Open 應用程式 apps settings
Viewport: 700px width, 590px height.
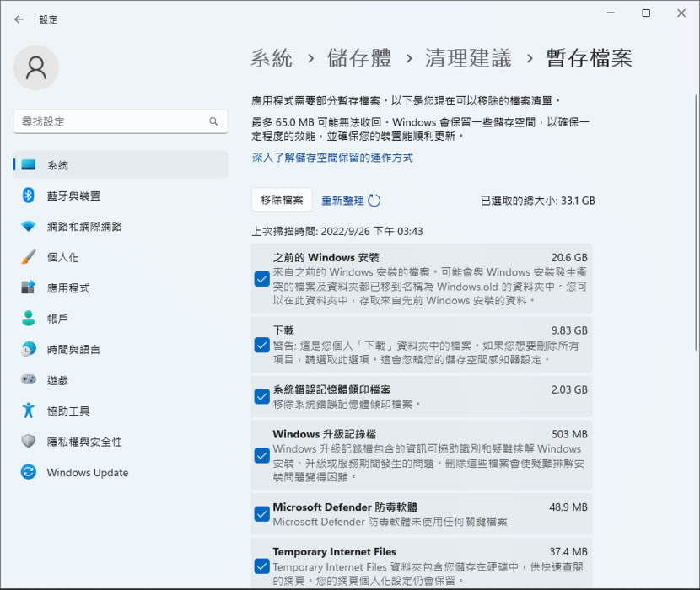pos(68,288)
